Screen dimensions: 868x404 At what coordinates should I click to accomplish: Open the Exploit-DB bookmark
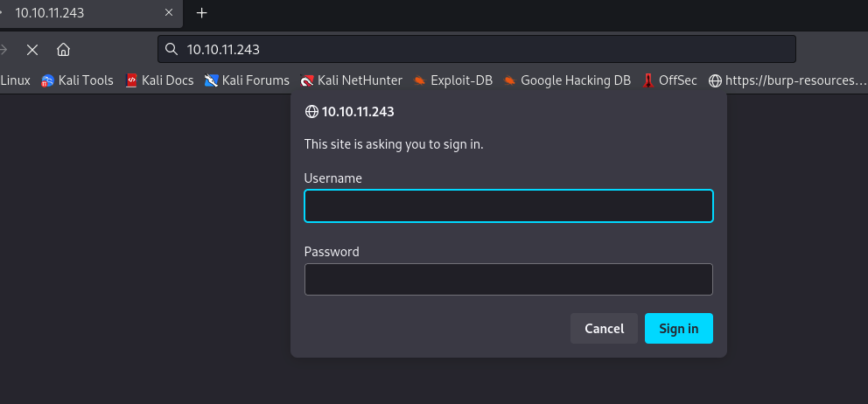[x=453, y=80]
